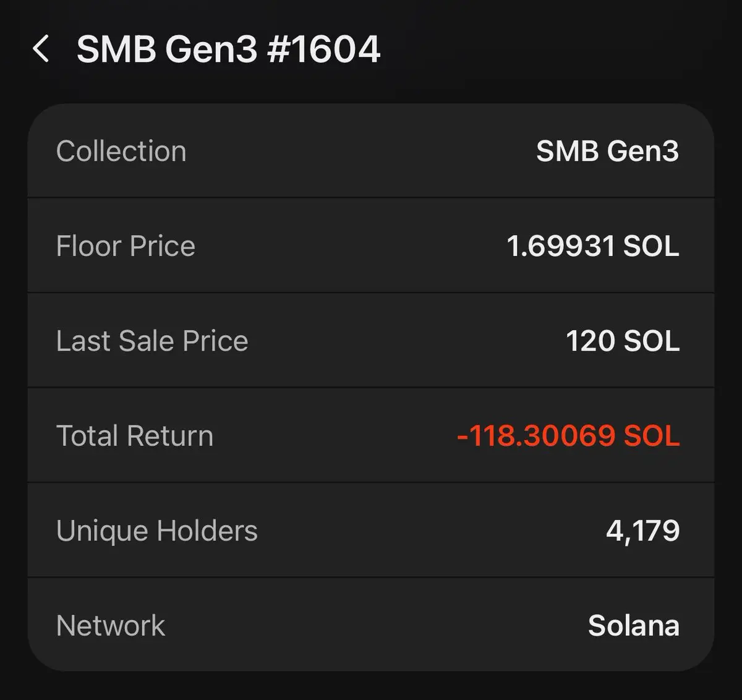Tap the 120 last sale figure
The height and width of the screenshot is (700, 742).
point(591,341)
